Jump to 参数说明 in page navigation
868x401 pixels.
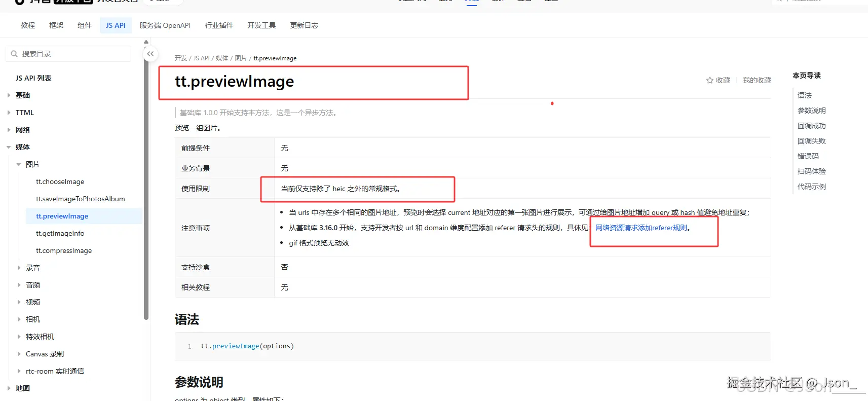point(811,111)
